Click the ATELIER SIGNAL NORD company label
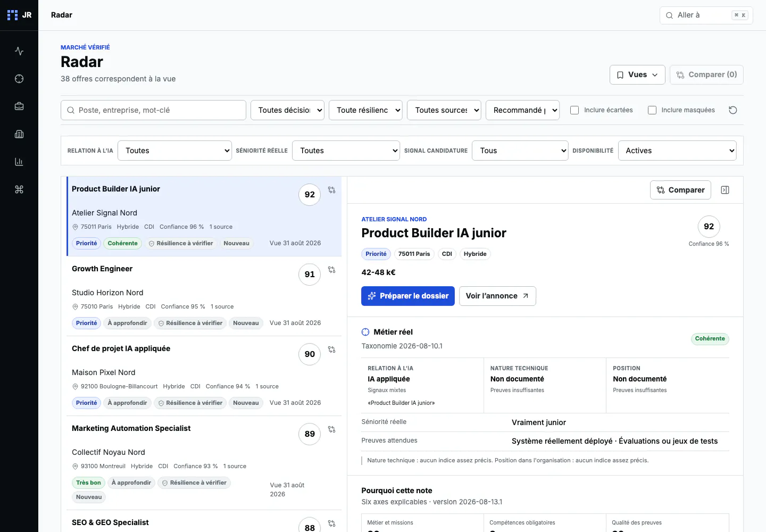 394,219
